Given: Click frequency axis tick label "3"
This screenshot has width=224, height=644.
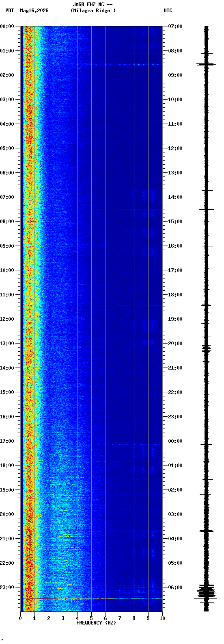Looking at the screenshot, I should 63,618.
